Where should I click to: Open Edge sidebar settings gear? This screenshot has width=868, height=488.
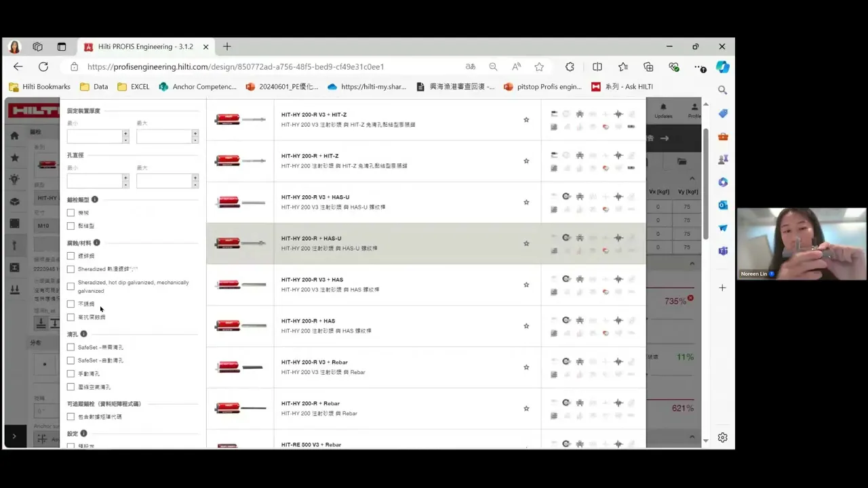tap(723, 437)
